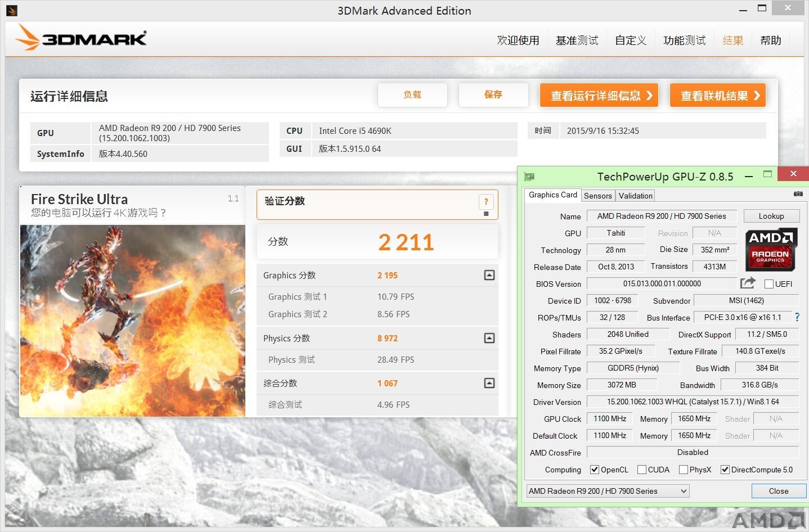Click the AMD Radeon Graphics logo in GPU-Z
Image resolution: width=809 pixels, height=532 pixels.
pyautogui.click(x=771, y=249)
